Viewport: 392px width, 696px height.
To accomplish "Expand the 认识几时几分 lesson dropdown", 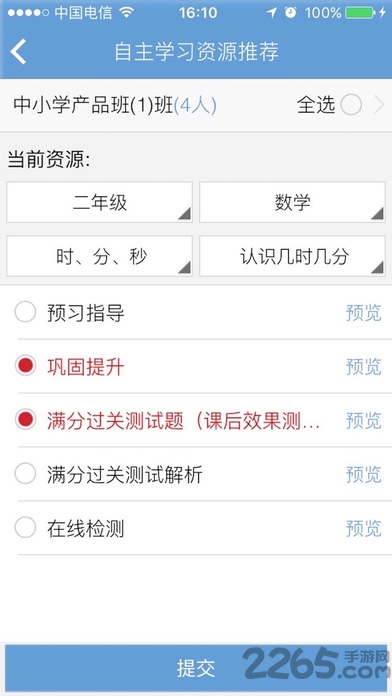I will coord(292,256).
